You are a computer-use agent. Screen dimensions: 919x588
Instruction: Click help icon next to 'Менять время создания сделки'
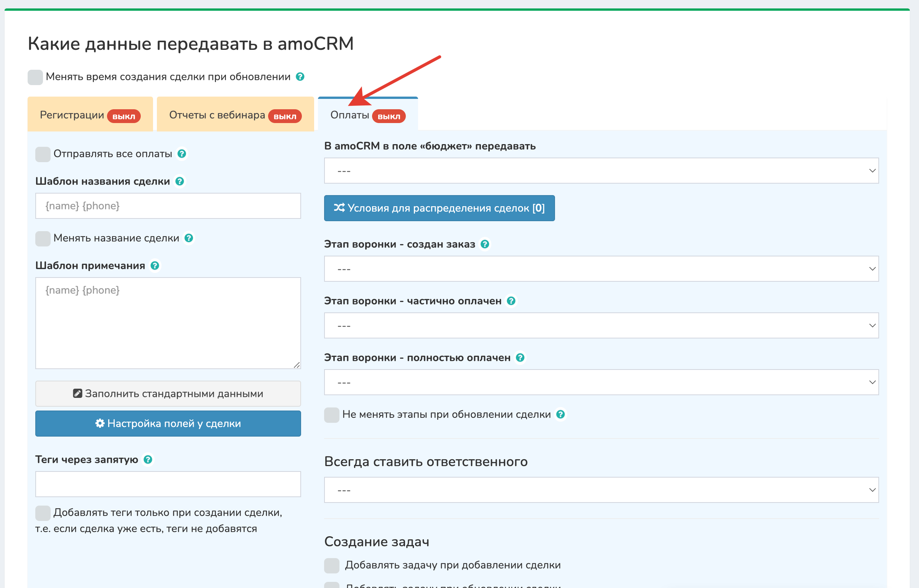pyautogui.click(x=300, y=77)
